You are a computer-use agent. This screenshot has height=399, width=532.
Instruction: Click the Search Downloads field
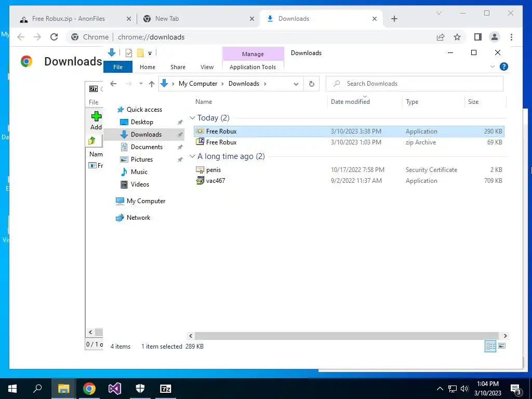point(414,84)
